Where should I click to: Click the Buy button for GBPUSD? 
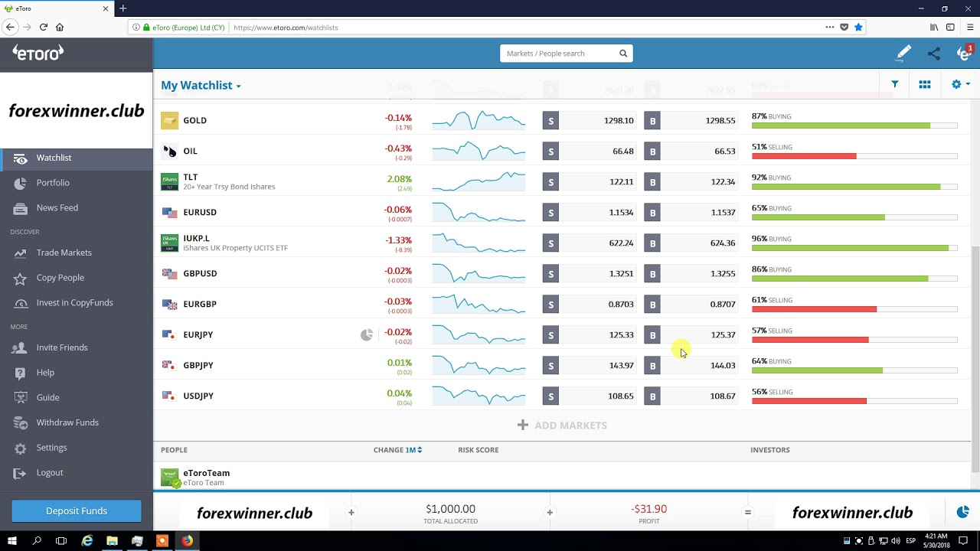click(x=652, y=274)
